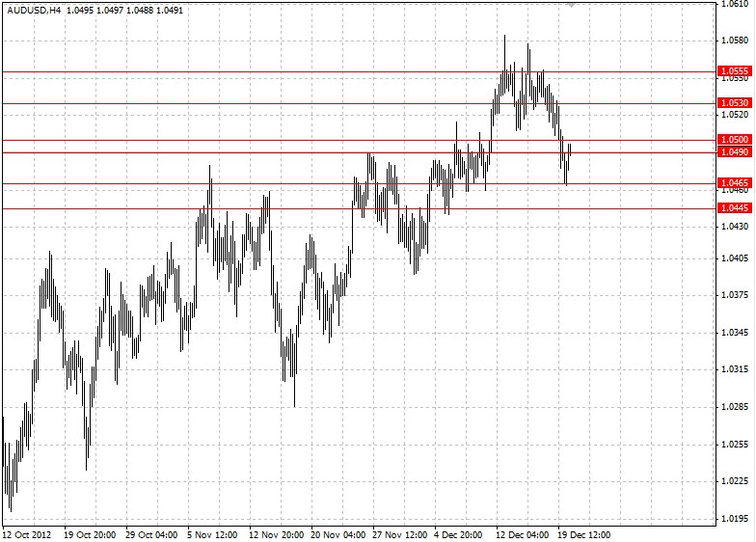
Task: Click the 19 Dec 12:00 time label
Action: click(x=584, y=534)
